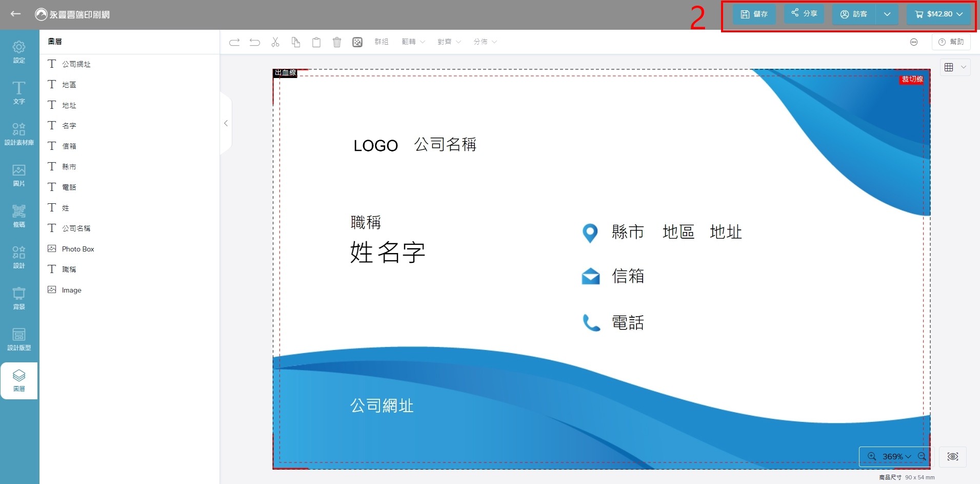Click the clipboard paste icon
Image resolution: width=980 pixels, height=484 pixels.
click(x=316, y=42)
